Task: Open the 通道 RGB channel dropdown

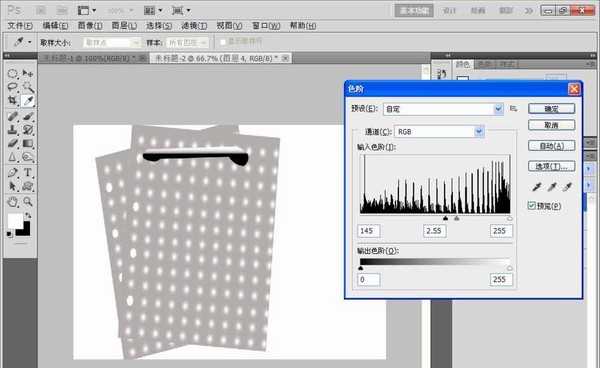Action: (x=439, y=132)
